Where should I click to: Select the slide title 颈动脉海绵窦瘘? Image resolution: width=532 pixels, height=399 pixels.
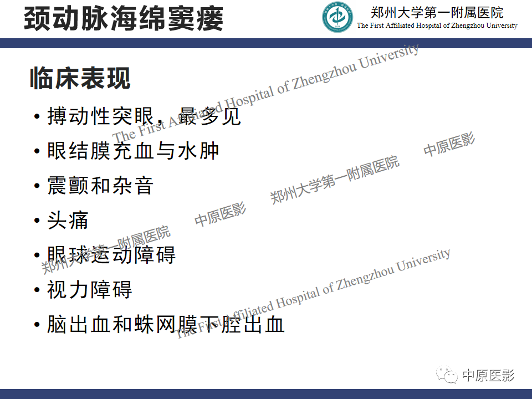coord(124,19)
